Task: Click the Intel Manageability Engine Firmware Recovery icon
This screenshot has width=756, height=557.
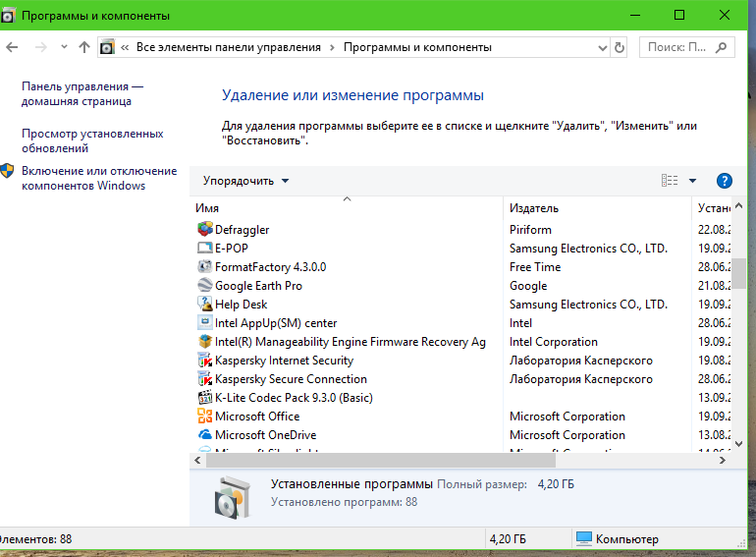Action: pos(205,341)
